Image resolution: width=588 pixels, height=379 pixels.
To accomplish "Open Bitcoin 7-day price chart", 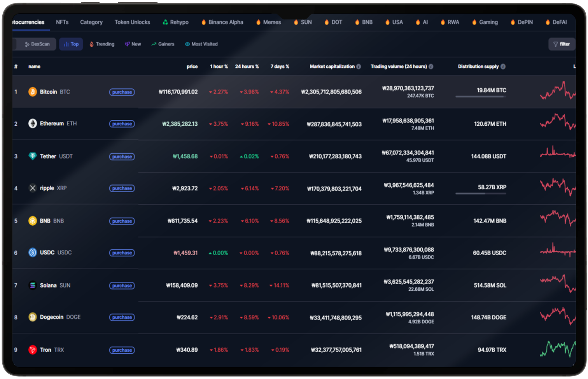I will [x=558, y=91].
